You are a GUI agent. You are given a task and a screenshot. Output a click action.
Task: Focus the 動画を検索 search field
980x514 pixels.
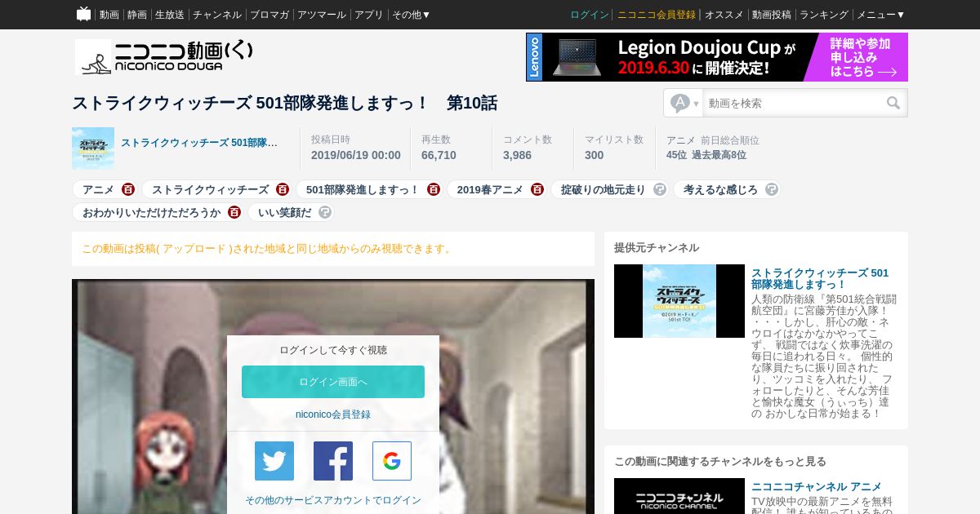(x=792, y=103)
